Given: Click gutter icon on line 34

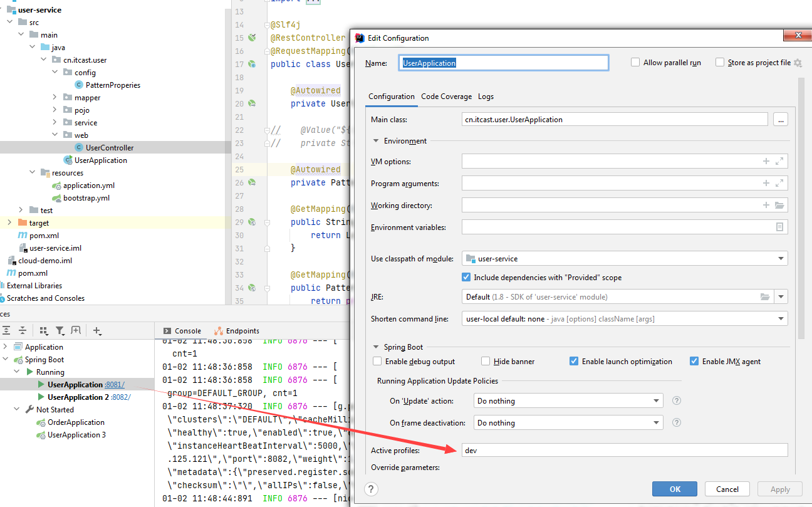Looking at the screenshot, I should coord(252,288).
